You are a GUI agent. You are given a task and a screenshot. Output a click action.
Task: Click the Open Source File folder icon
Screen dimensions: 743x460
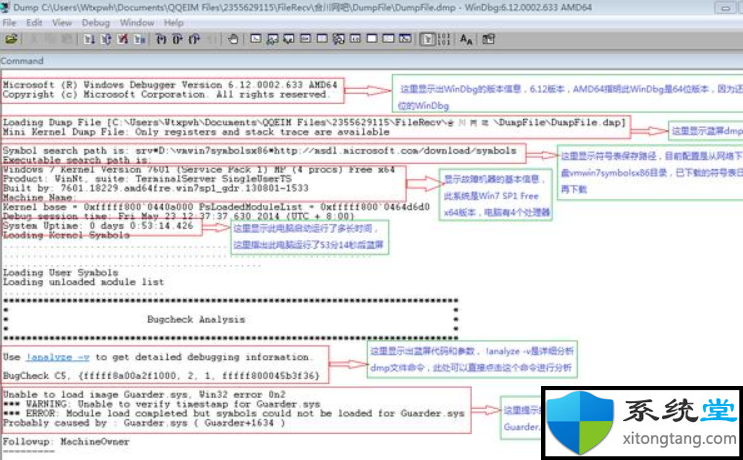tap(11, 39)
